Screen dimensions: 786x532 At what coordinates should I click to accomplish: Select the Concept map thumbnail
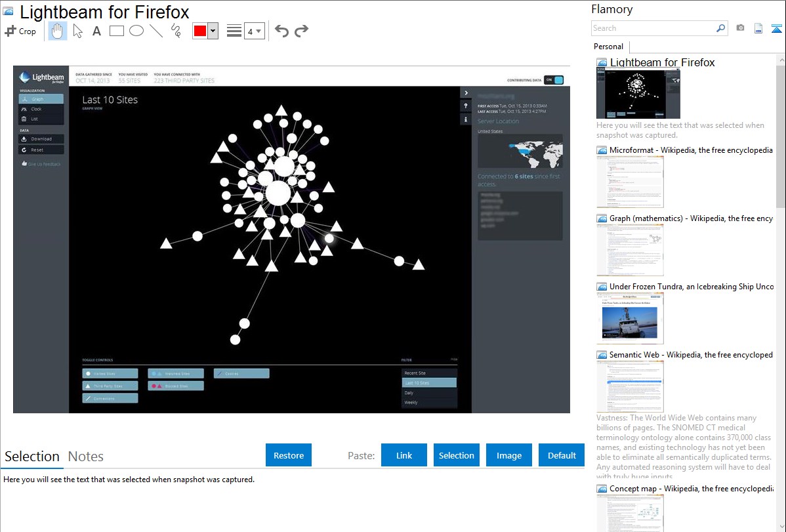[x=630, y=513]
